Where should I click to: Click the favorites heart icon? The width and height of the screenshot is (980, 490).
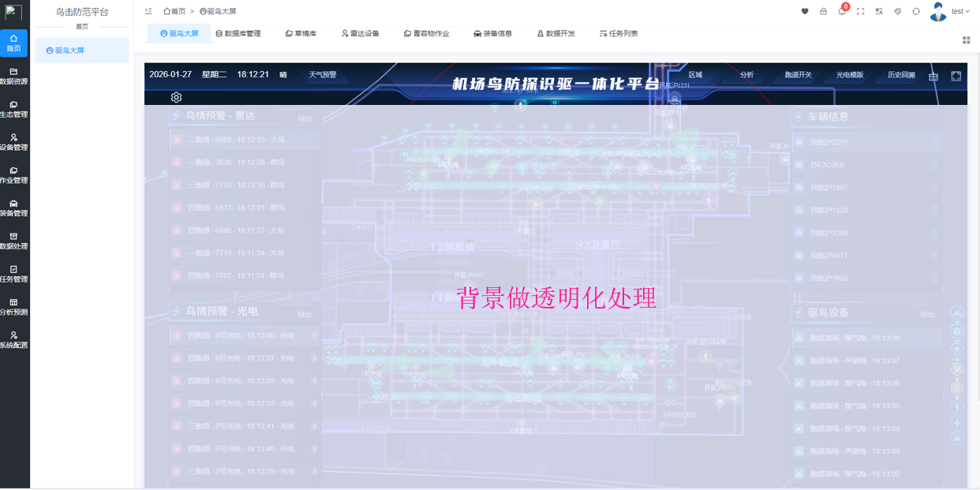pyautogui.click(x=805, y=12)
